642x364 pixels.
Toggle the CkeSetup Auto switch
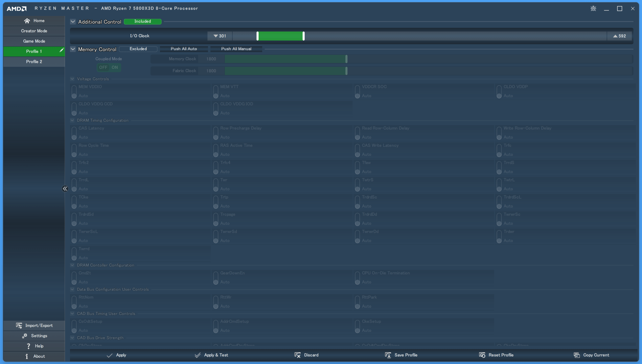(357, 327)
